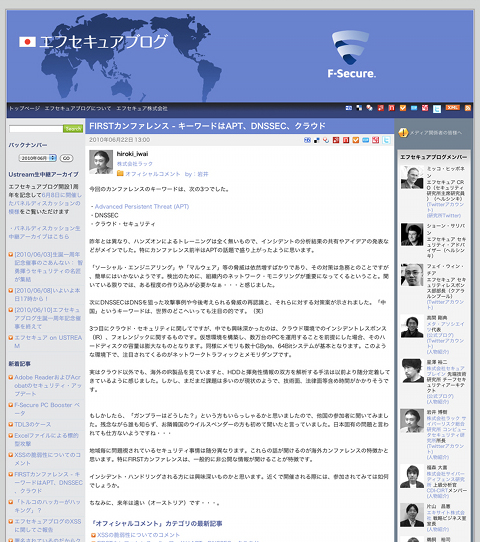
Task: Open the sidebar XSSの脆弱性についてのコメント link
Action: 48,459
